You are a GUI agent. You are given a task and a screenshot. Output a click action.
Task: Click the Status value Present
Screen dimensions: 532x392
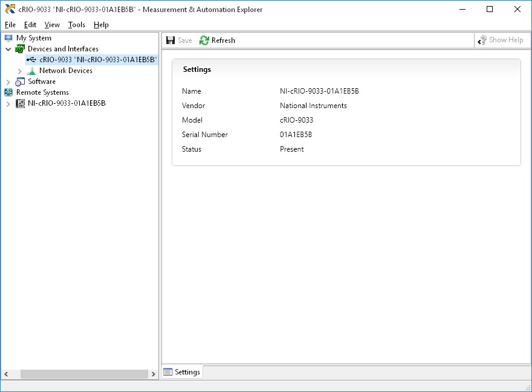[292, 149]
